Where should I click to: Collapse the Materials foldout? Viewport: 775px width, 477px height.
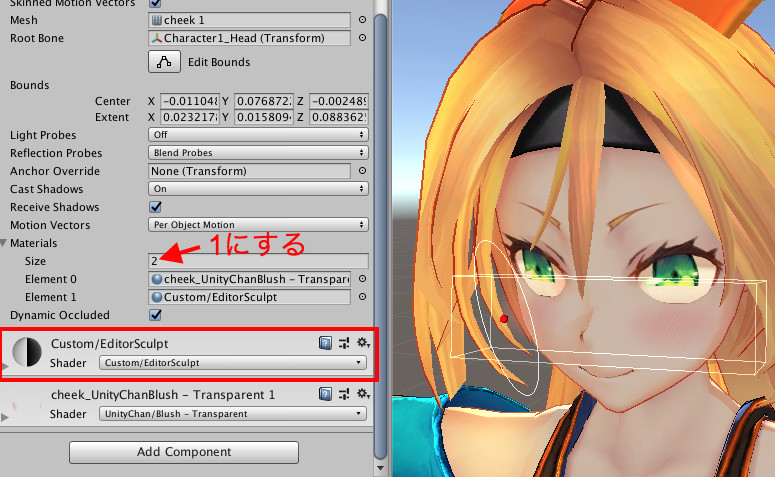click(x=4, y=243)
